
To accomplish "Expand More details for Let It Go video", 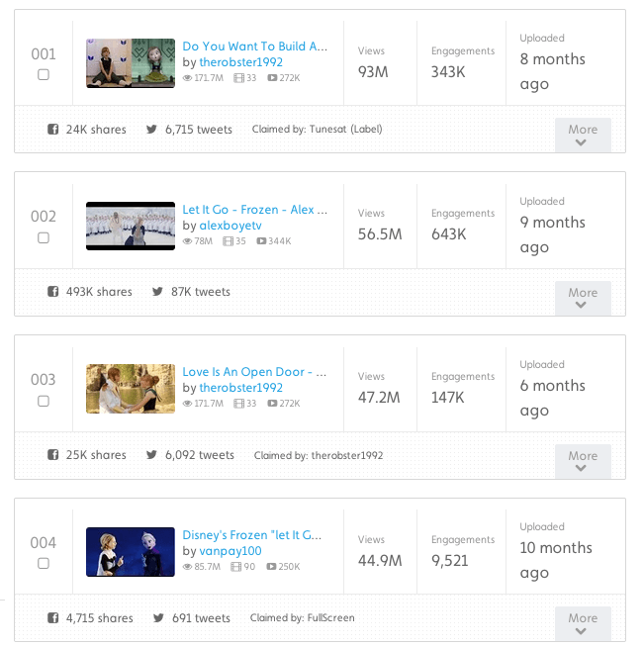I will coord(583,298).
